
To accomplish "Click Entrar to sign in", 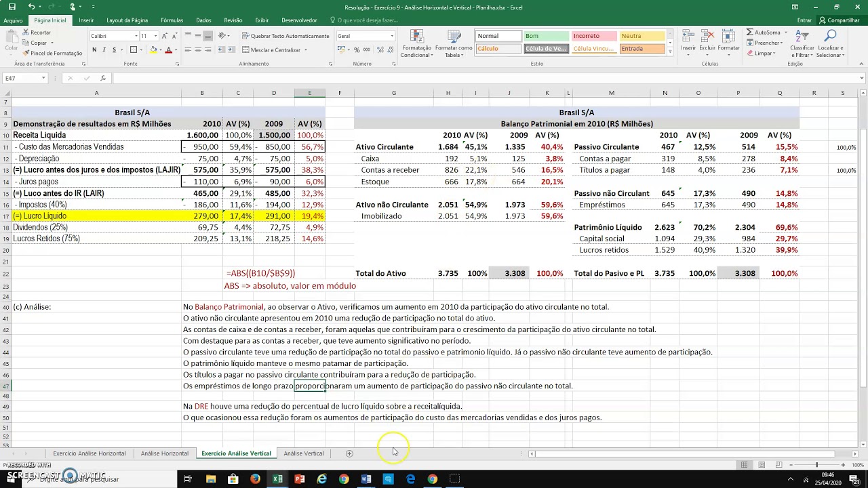I will (804, 20).
